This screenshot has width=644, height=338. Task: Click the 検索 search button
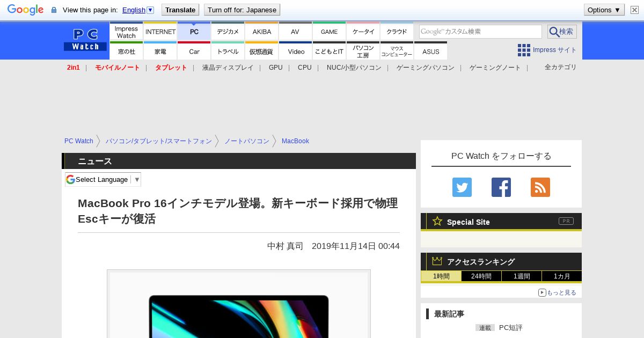(x=562, y=32)
